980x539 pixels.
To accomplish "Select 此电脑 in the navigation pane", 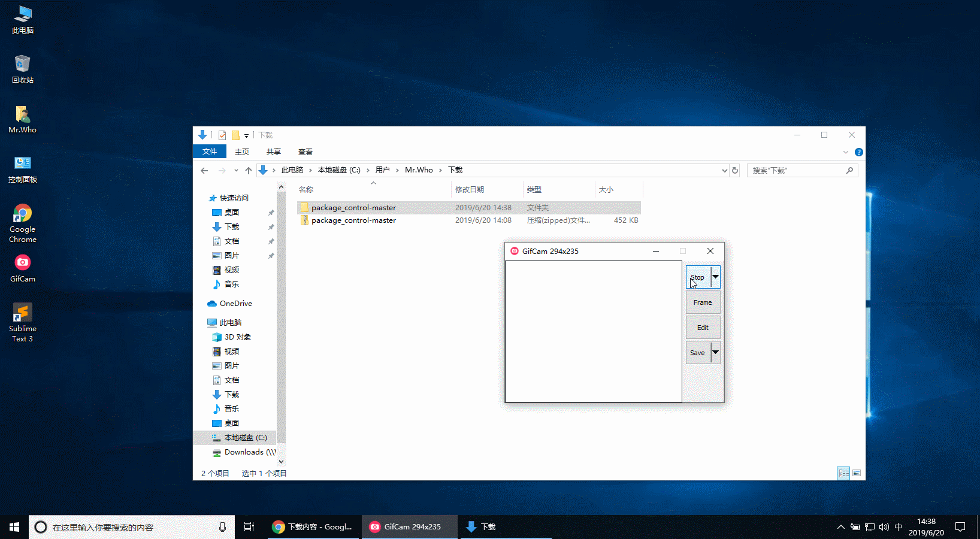I will 225,323.
